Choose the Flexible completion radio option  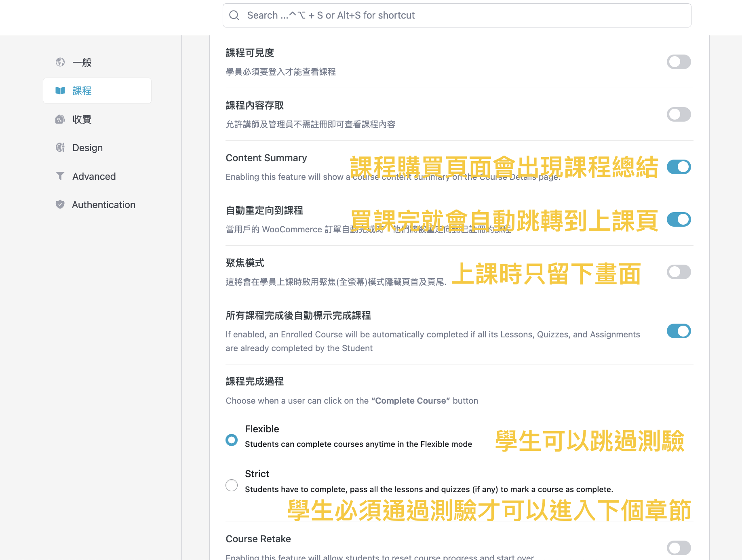point(232,440)
